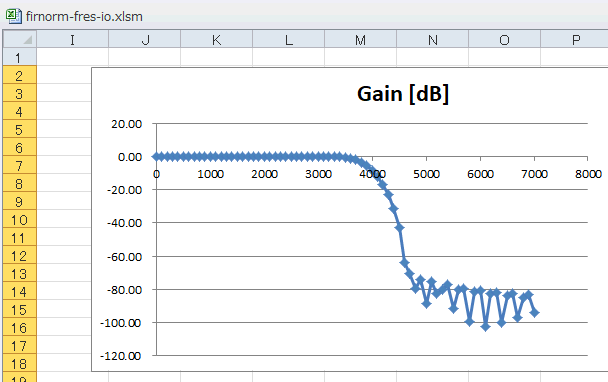
Task: Click the 7000 x-axis label
Action: pyautogui.click(x=534, y=174)
